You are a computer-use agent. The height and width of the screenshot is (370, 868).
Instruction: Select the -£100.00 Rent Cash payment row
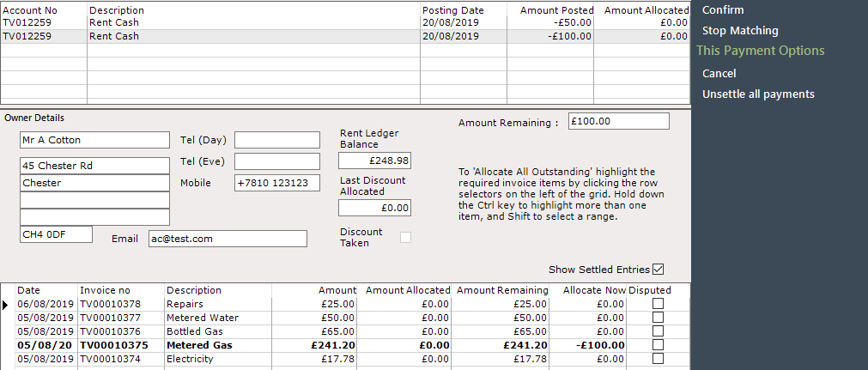345,37
